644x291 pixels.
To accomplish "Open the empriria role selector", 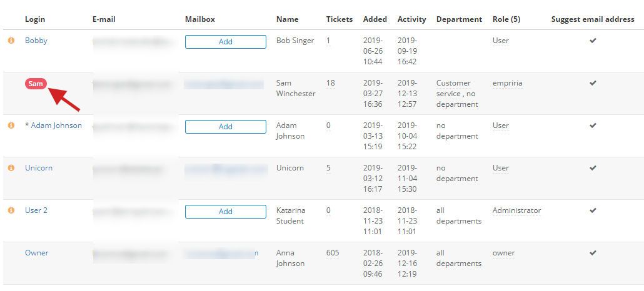I will (x=507, y=83).
